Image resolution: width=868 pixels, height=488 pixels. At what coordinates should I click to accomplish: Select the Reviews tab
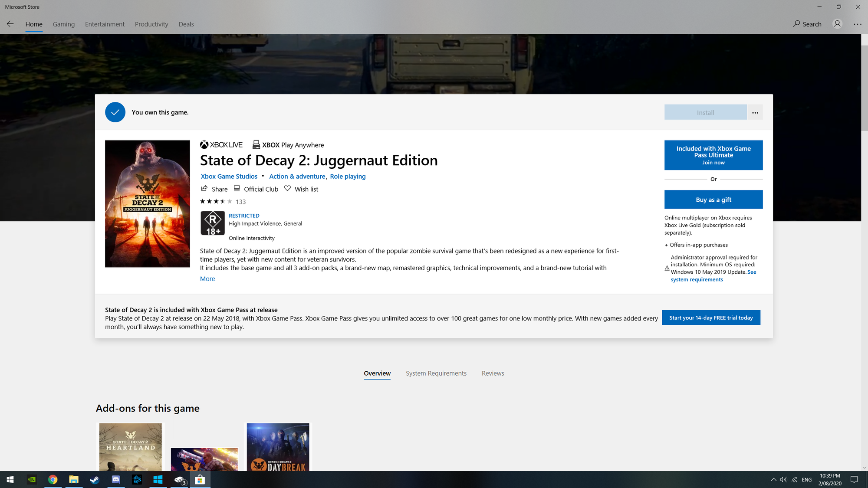(x=493, y=373)
